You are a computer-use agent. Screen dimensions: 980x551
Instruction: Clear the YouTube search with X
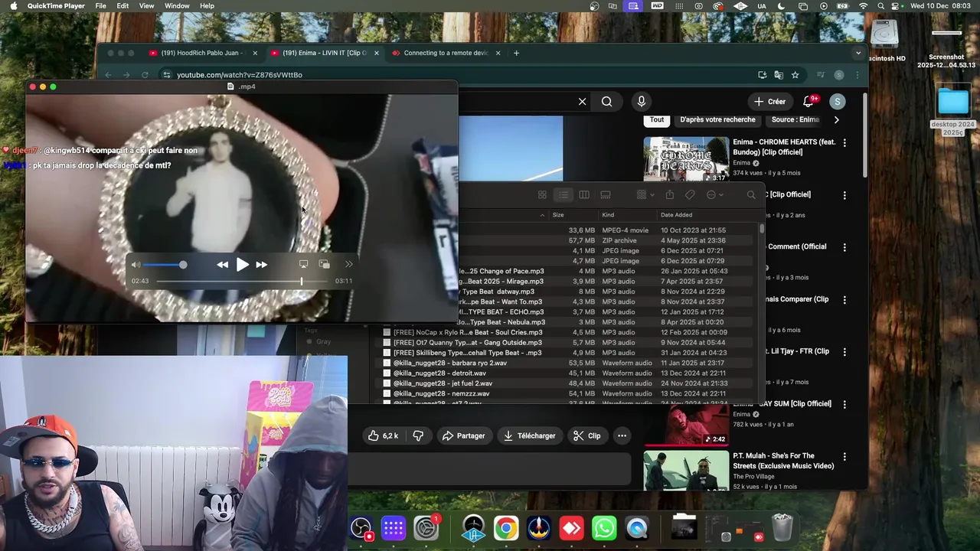[582, 101]
